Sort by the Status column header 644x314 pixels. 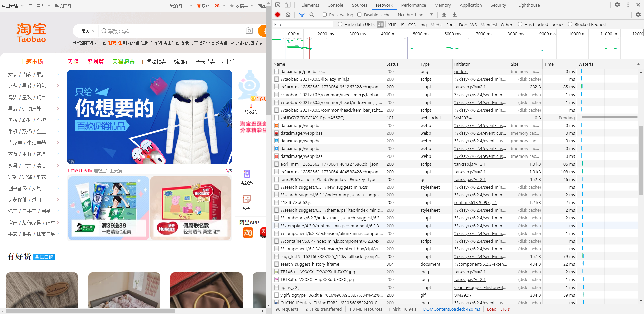(401, 64)
